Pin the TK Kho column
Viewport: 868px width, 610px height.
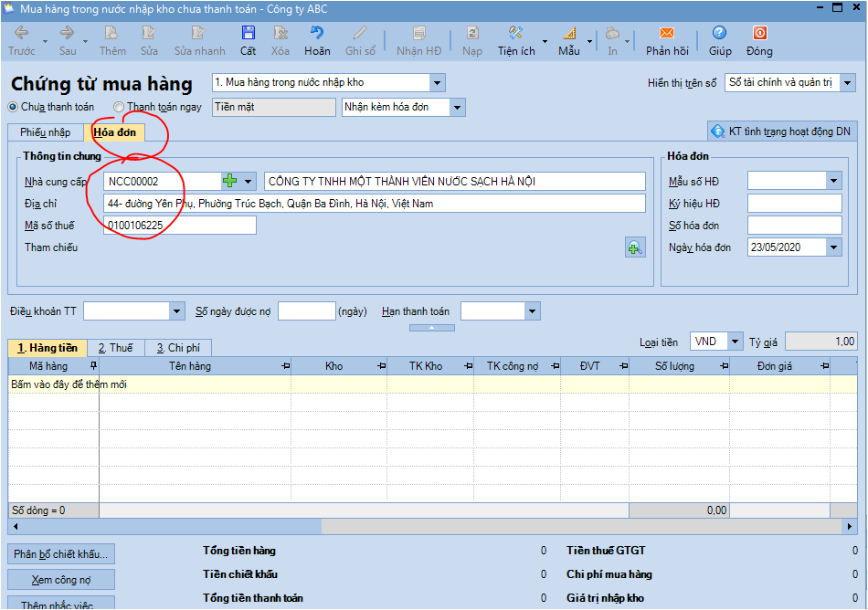469,365
